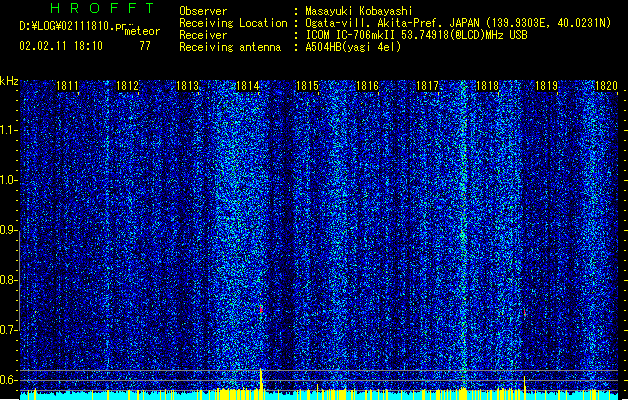Select the log file path D:¥LOG¥02111810
Image resolution: width=629 pixels, height=400 pixels.
[x=67, y=26]
